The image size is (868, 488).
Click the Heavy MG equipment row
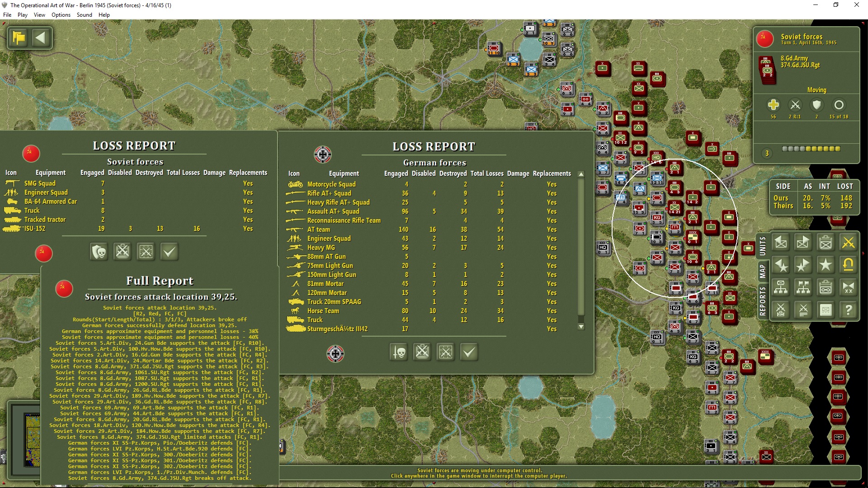(x=429, y=248)
